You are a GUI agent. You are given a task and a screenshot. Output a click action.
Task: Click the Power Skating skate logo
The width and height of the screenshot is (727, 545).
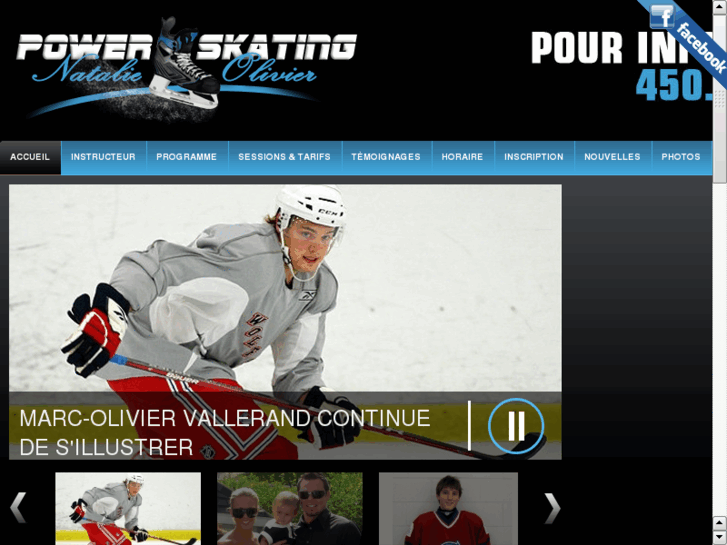(186, 69)
